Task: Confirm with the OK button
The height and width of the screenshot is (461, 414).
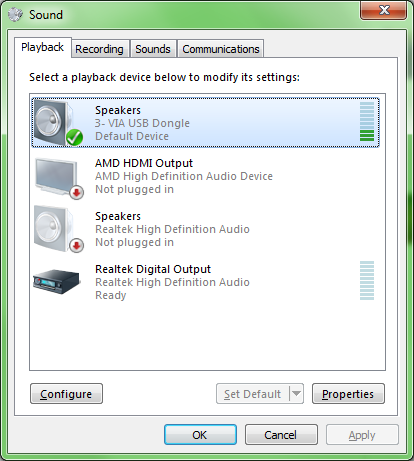Action: click(200, 435)
